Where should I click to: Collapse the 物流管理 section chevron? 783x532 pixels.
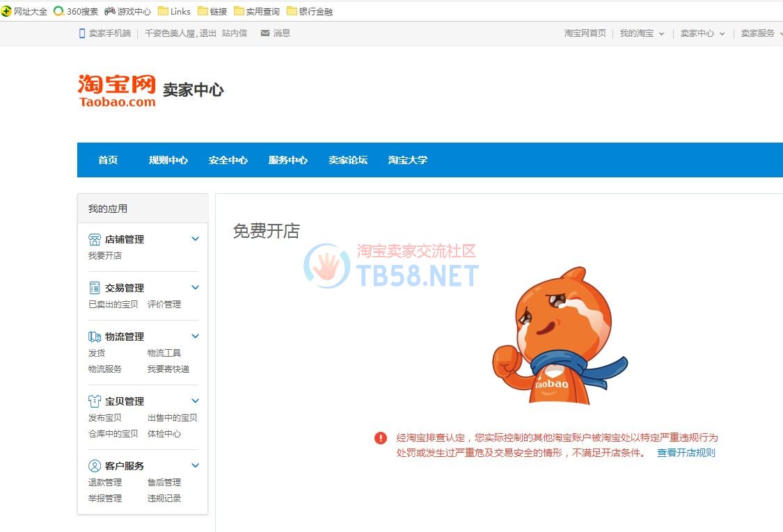tap(196, 337)
